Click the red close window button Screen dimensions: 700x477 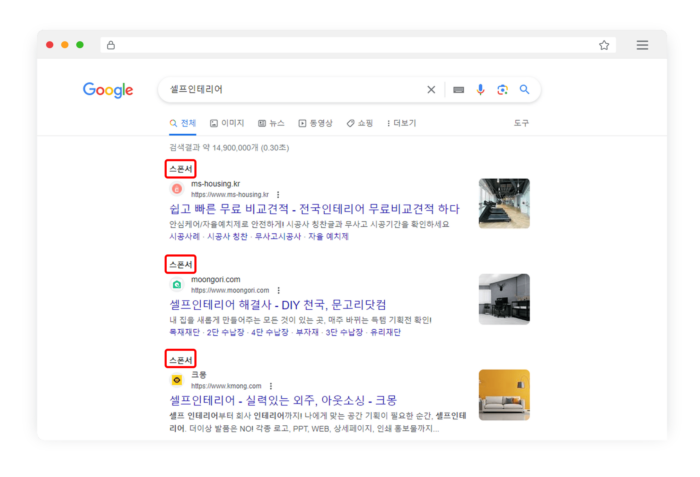pyautogui.click(x=50, y=45)
